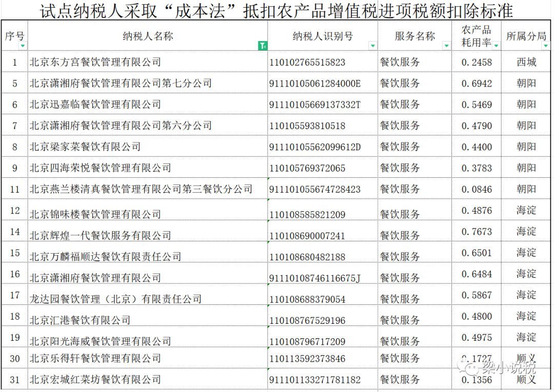The height and width of the screenshot is (392, 554).
Task: Select cell 北京潇湘府餐饮管理有限公司第七分公司
Action: point(148,83)
